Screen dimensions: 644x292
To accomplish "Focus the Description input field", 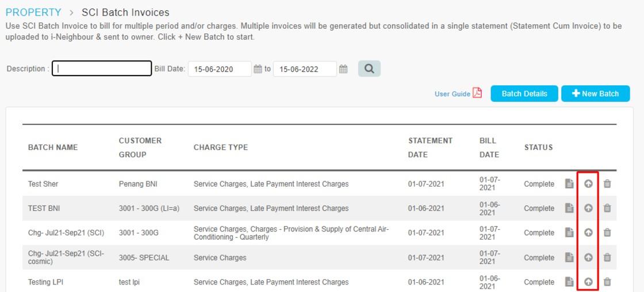I will point(102,69).
